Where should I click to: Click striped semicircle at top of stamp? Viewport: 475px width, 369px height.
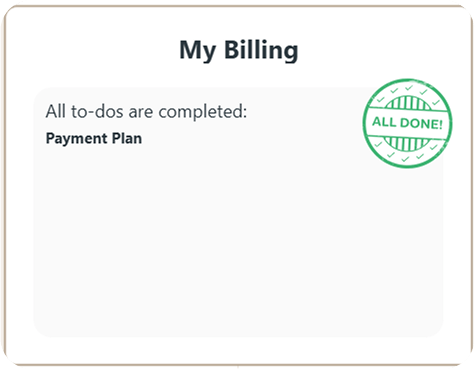click(407, 103)
